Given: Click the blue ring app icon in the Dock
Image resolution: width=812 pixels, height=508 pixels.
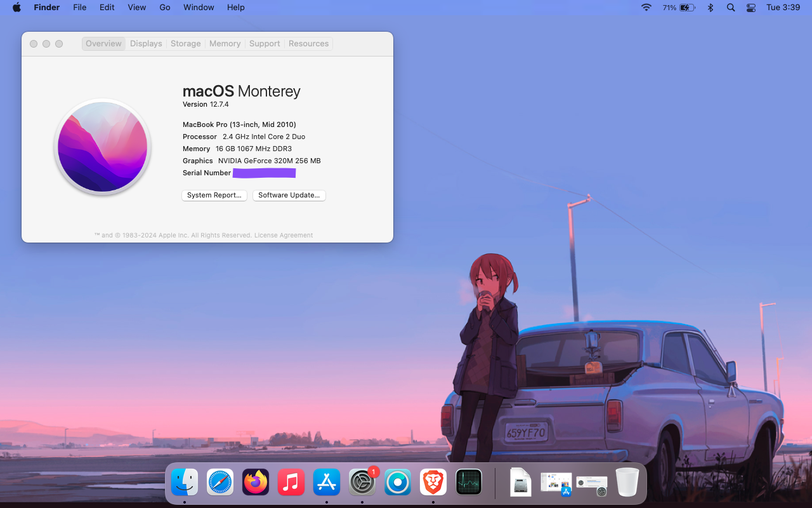Looking at the screenshot, I should (x=398, y=483).
